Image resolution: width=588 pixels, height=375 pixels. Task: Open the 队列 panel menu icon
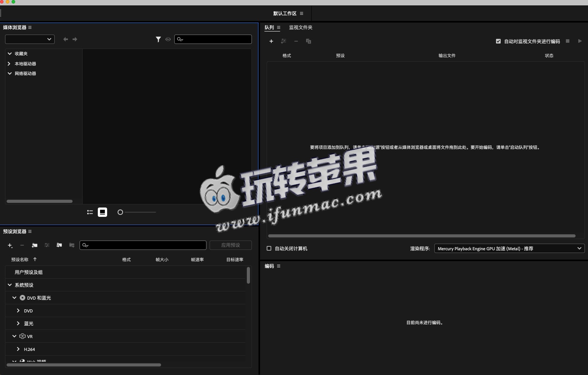279,28
